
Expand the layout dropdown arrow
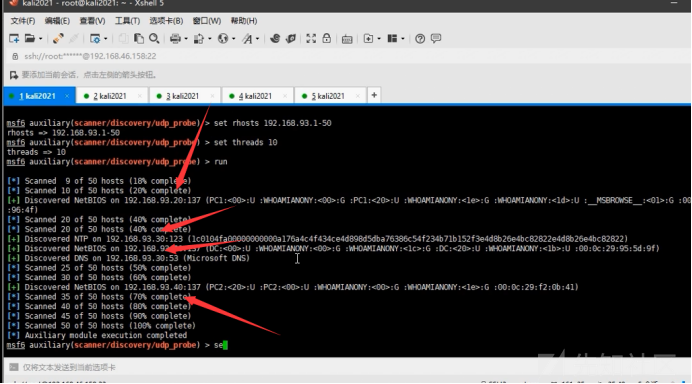click(x=403, y=39)
